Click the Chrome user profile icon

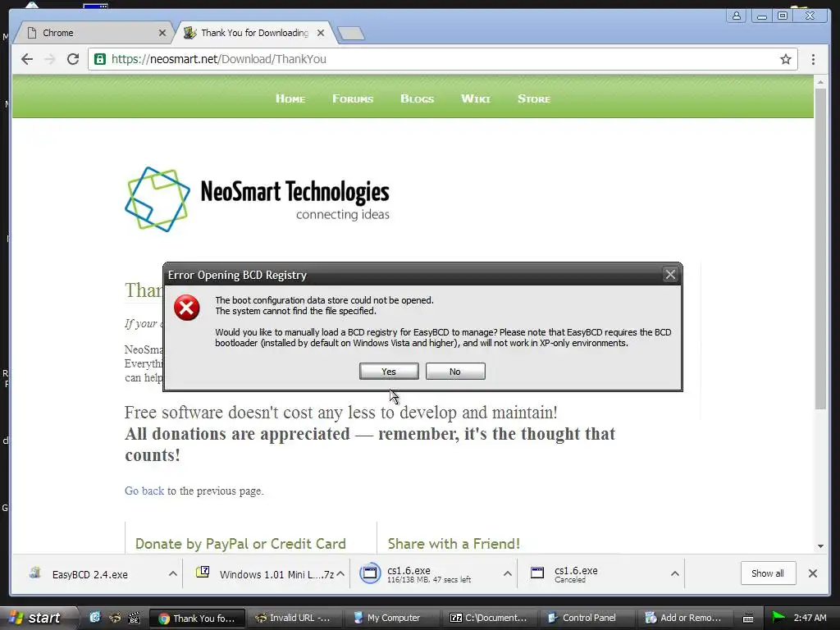tap(737, 16)
